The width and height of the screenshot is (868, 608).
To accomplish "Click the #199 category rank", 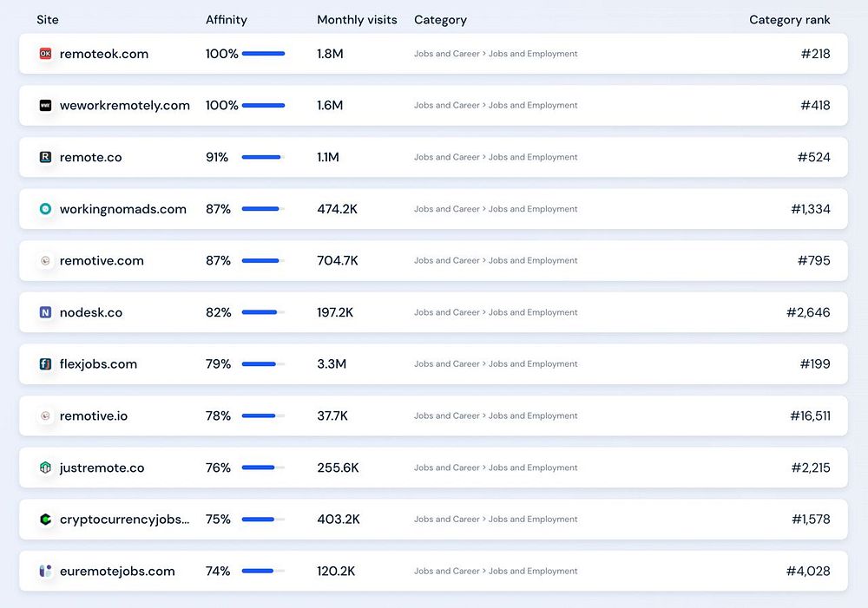I will [x=815, y=364].
